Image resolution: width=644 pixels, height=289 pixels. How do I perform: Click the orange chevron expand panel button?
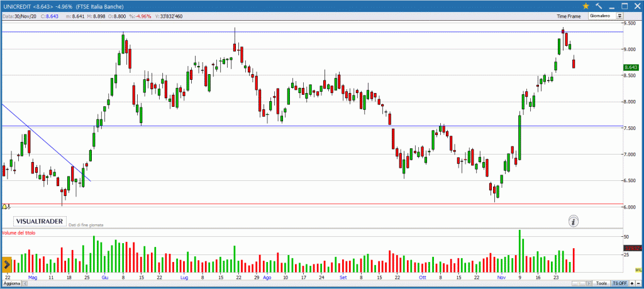pyautogui.click(x=7, y=264)
